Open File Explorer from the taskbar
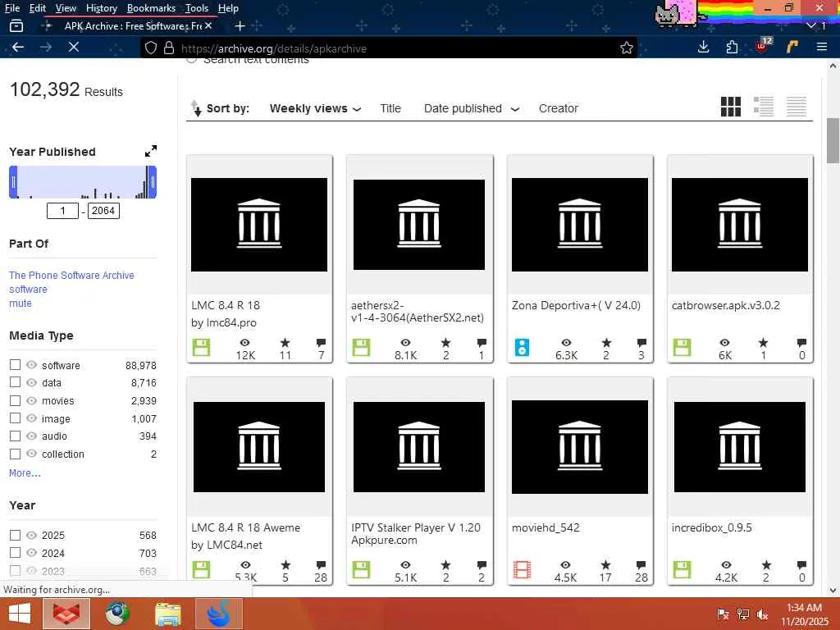 point(167,614)
